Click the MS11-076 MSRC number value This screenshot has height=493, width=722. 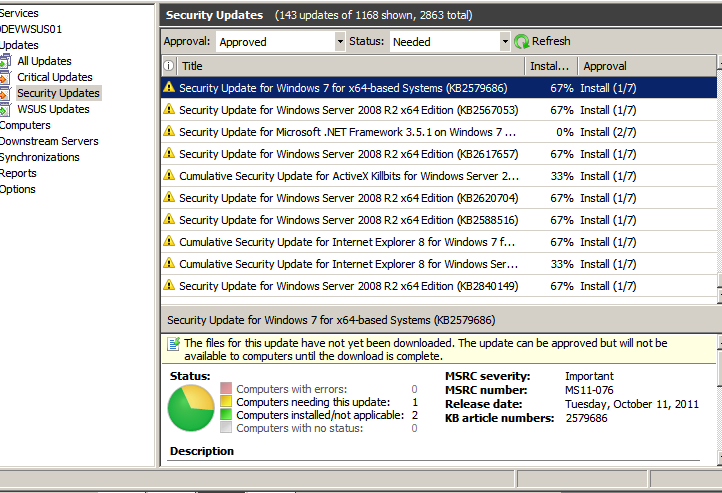pos(589,390)
